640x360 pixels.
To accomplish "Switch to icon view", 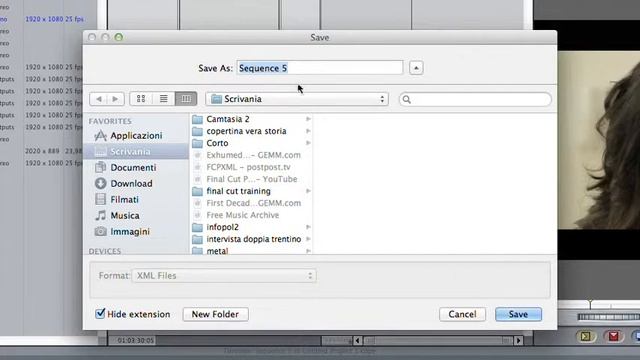I will 141,99.
